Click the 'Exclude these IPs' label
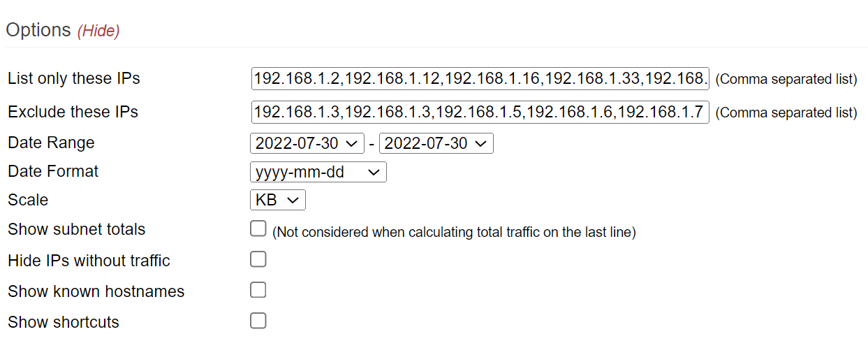 click(x=73, y=112)
